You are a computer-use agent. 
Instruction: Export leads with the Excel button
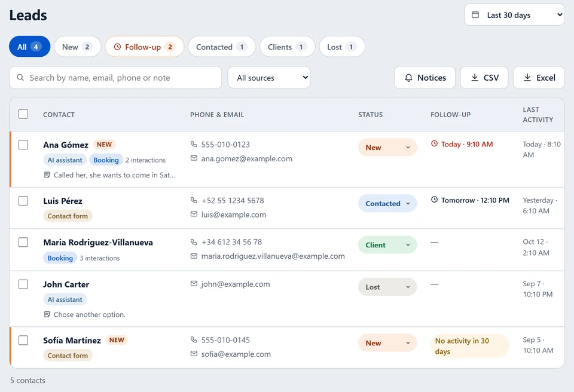539,77
